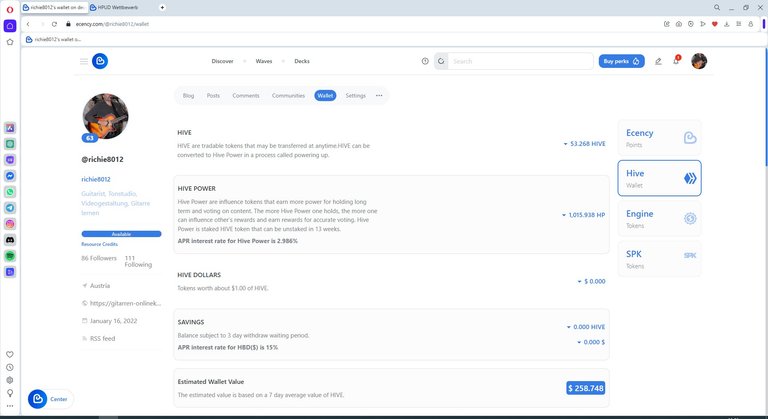Viewport: 768px width, 419px height.
Task: Open Aria AI sidebar icon
Action: [10, 128]
